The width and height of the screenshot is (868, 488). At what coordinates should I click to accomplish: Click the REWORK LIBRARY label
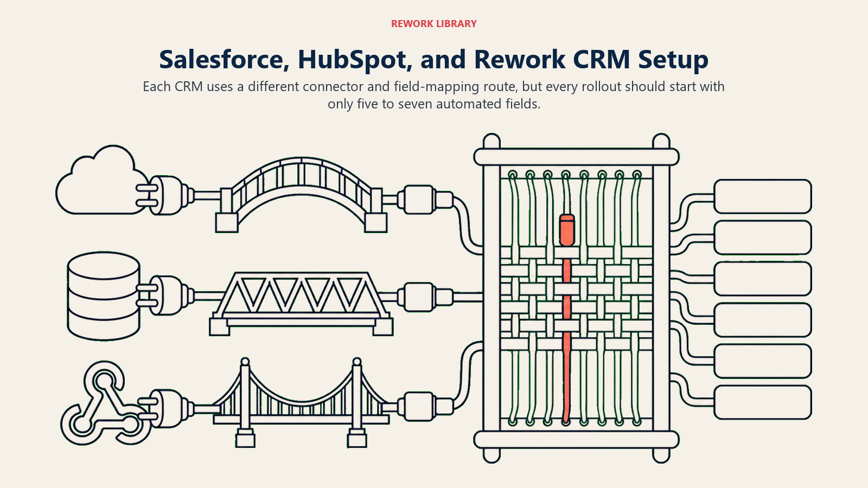(x=434, y=24)
